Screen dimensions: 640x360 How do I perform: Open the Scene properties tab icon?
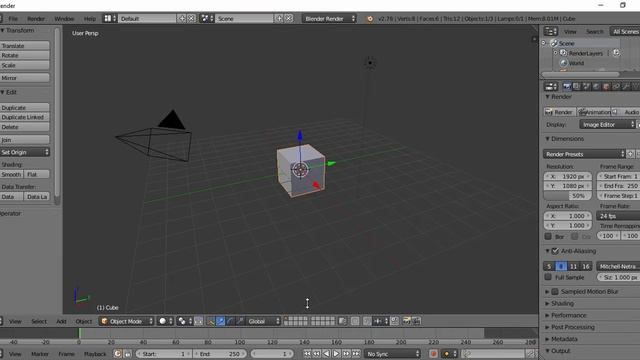tap(586, 87)
